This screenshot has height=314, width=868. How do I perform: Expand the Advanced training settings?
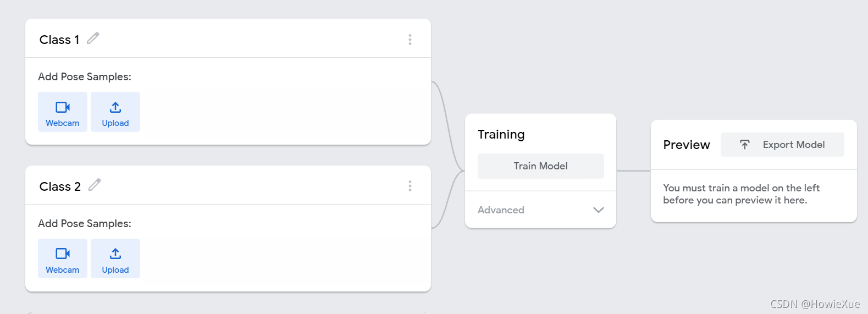(x=541, y=210)
